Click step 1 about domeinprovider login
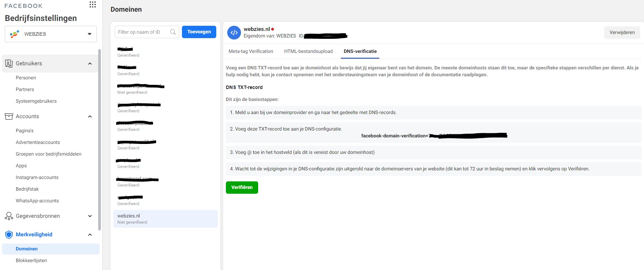Image resolution: width=644 pixels, height=270 pixels. point(434,112)
